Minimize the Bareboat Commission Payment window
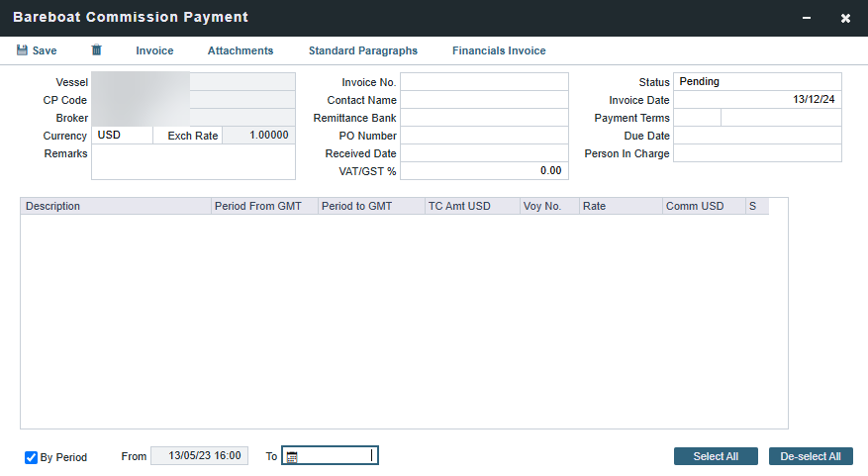 (x=808, y=18)
